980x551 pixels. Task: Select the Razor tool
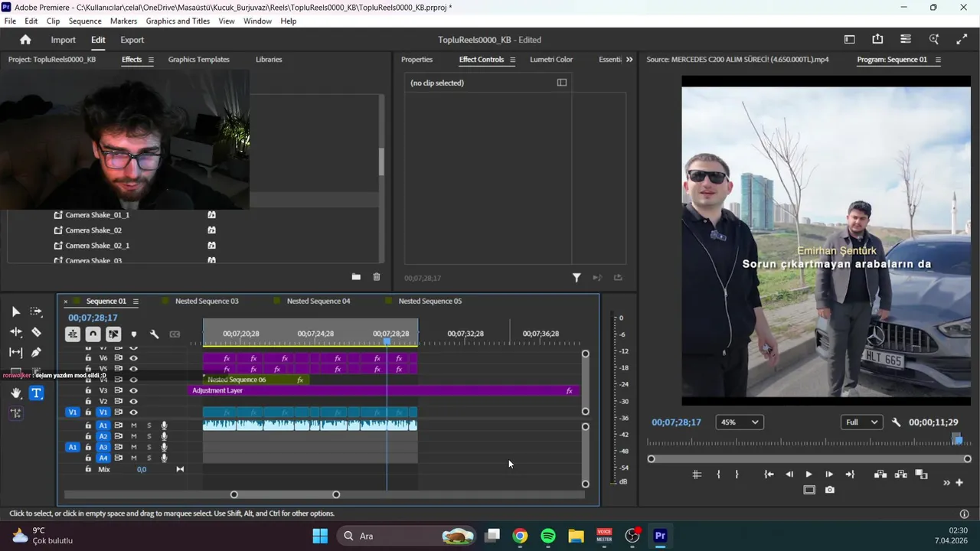(x=36, y=332)
